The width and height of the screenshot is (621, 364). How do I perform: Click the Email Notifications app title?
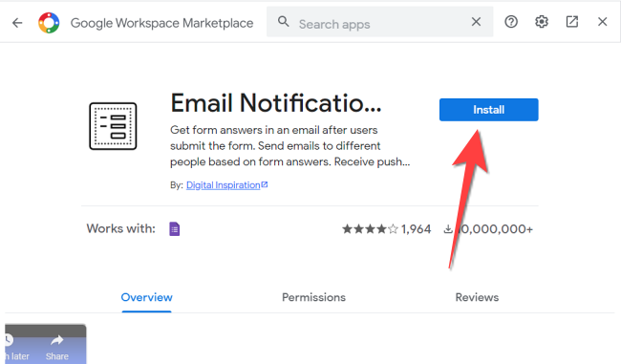(276, 103)
